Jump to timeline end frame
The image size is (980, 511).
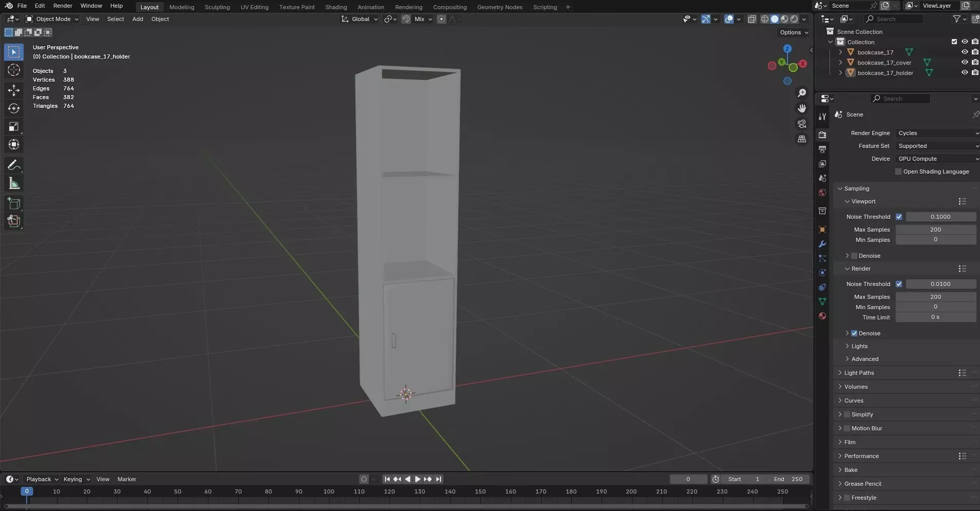(438, 479)
